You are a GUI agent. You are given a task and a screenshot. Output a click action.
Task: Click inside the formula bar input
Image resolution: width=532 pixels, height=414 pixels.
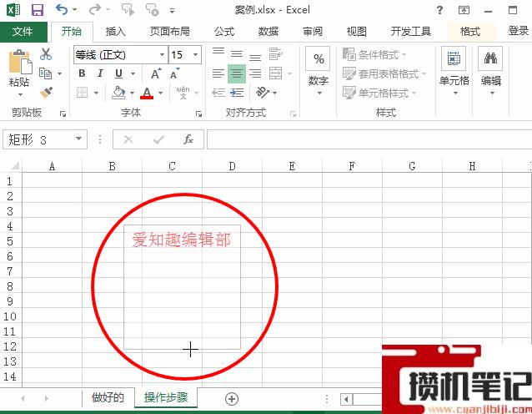[369, 139]
